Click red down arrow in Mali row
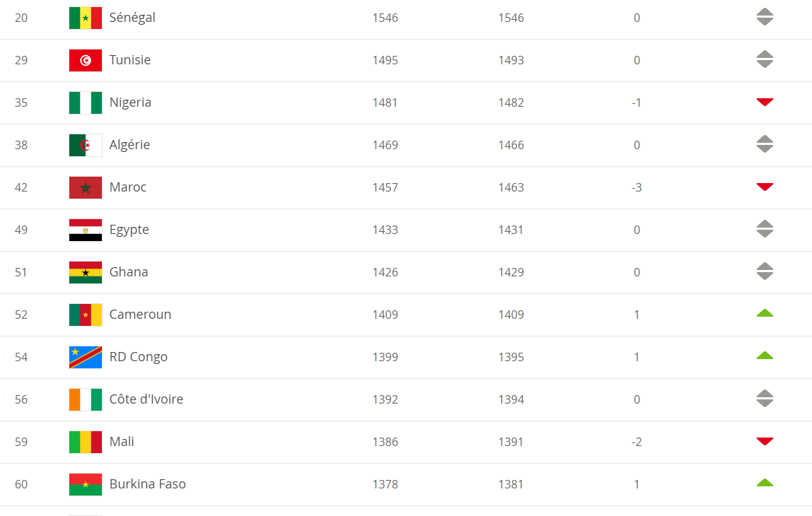The height and width of the screenshot is (516, 812). pyautogui.click(x=765, y=442)
